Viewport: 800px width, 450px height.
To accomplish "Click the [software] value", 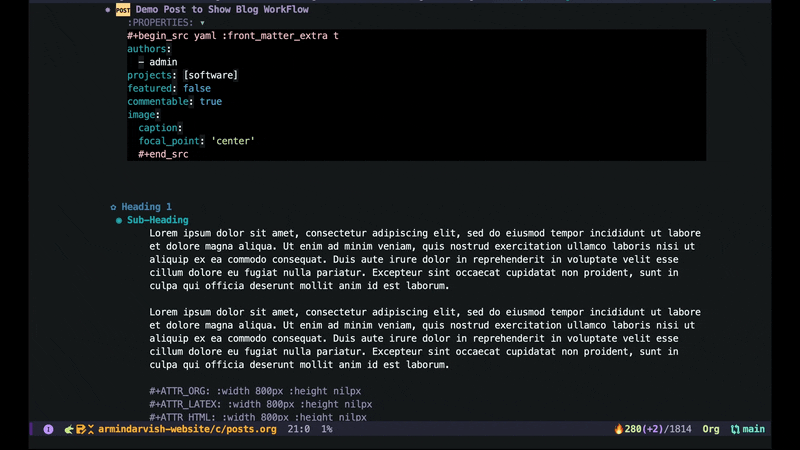I will pyautogui.click(x=211, y=75).
